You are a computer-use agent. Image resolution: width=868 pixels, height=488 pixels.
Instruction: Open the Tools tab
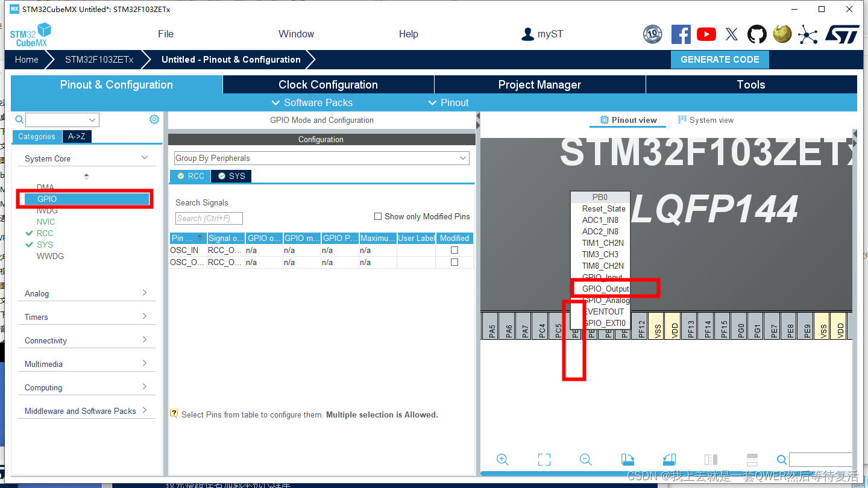click(x=751, y=84)
